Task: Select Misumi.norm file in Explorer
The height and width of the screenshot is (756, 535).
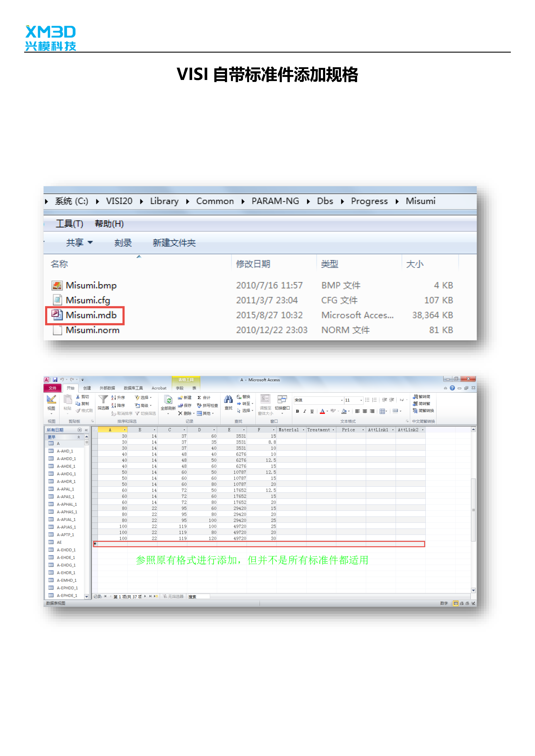Action: click(x=92, y=330)
